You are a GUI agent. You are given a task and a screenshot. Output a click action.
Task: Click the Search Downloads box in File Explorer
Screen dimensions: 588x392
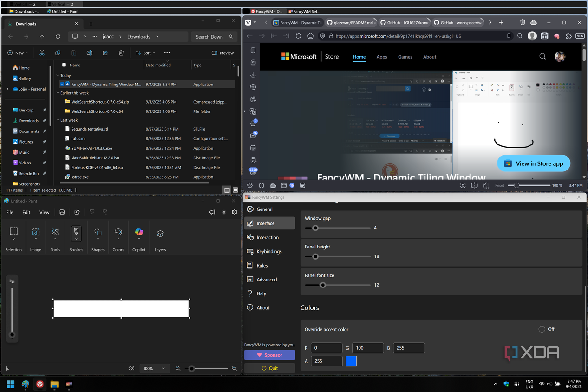pyautogui.click(x=214, y=37)
